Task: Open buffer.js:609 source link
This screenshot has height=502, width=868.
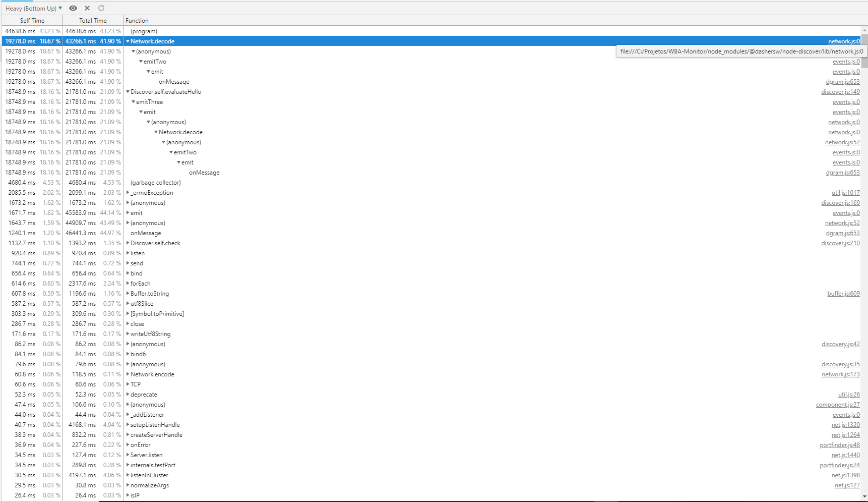Action: click(843, 294)
